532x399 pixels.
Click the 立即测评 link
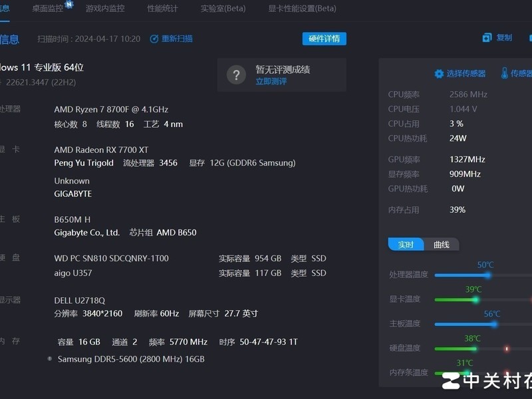point(271,81)
